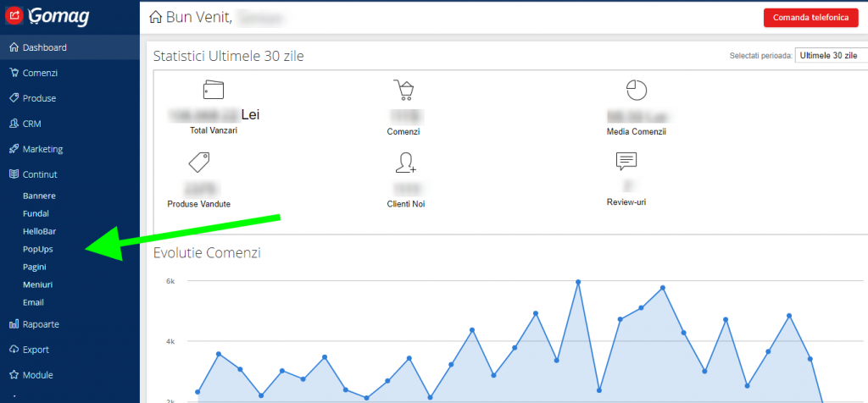Click the price tag icon above Produse Vandute
The height and width of the screenshot is (403, 868).
198,163
